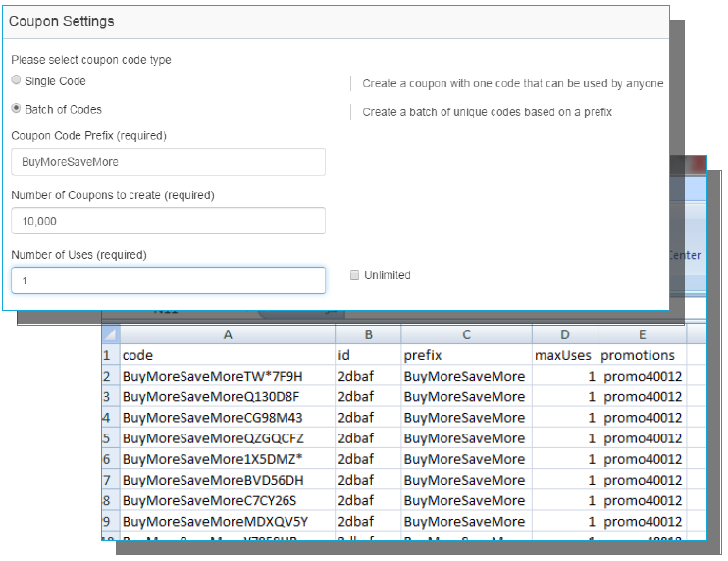This screenshot has width=728, height=561.
Task: Click the promo40012 cell in row 2
Action: [642, 376]
